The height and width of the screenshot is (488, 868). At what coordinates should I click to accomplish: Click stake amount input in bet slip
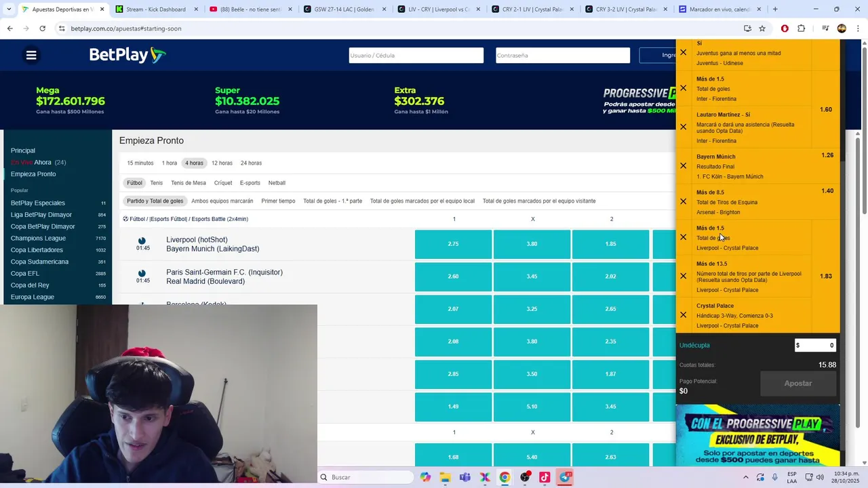(815, 345)
